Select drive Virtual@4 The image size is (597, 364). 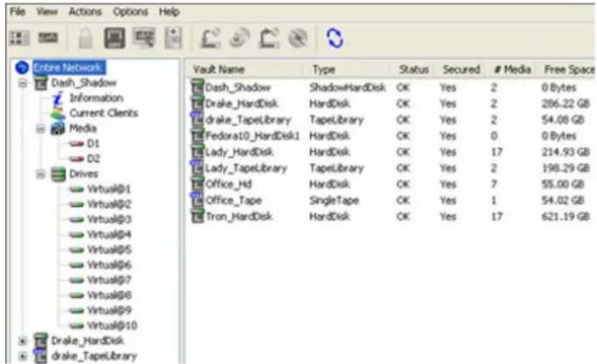click(109, 235)
